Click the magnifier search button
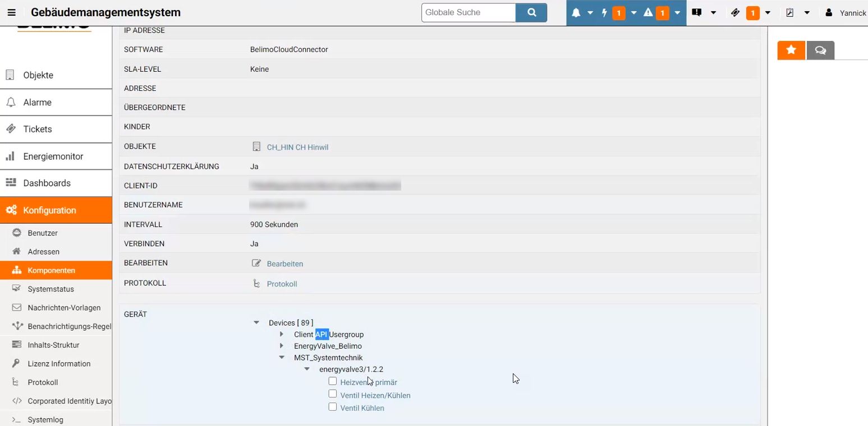This screenshot has width=868, height=426. click(531, 12)
